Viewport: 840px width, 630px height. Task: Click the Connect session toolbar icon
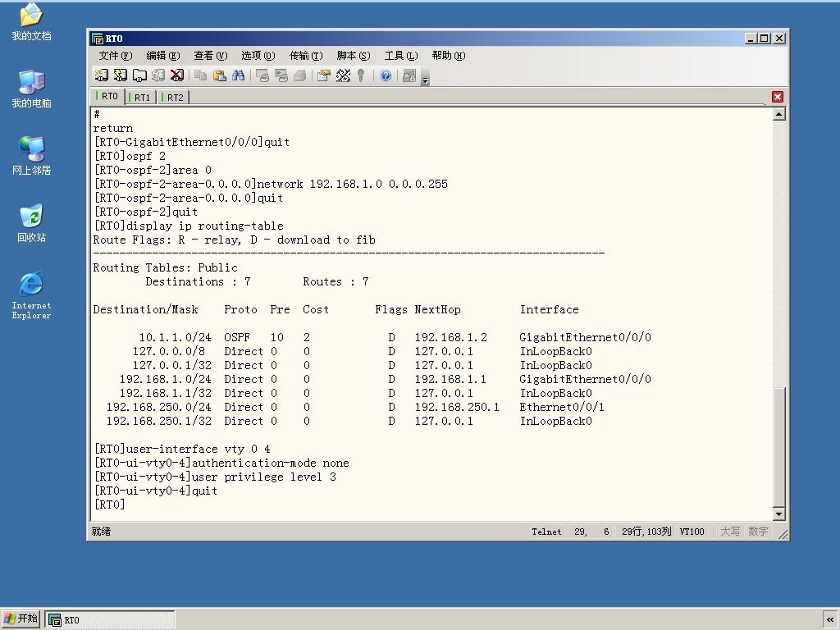(x=101, y=75)
